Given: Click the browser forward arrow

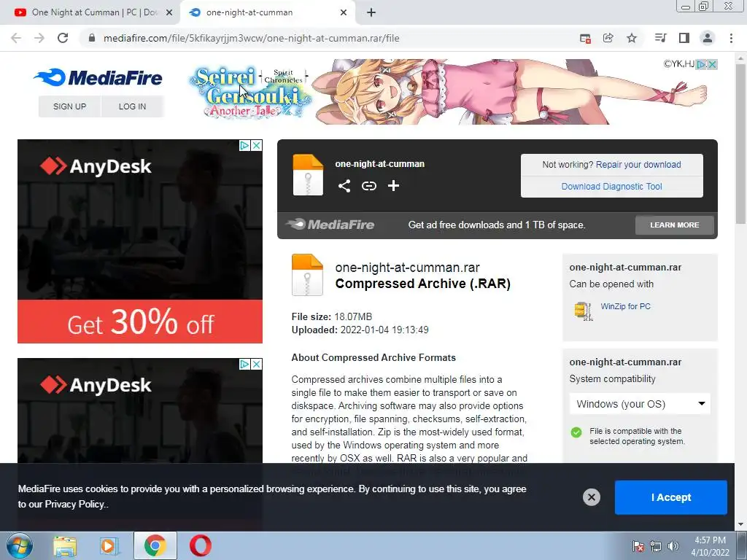Looking at the screenshot, I should pyautogui.click(x=39, y=38).
